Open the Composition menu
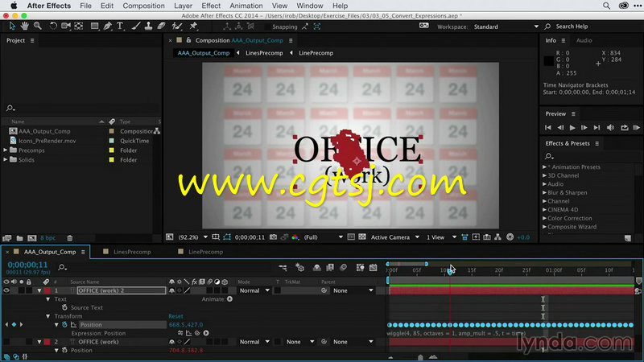This screenshot has height=362, width=644. pos(143,6)
